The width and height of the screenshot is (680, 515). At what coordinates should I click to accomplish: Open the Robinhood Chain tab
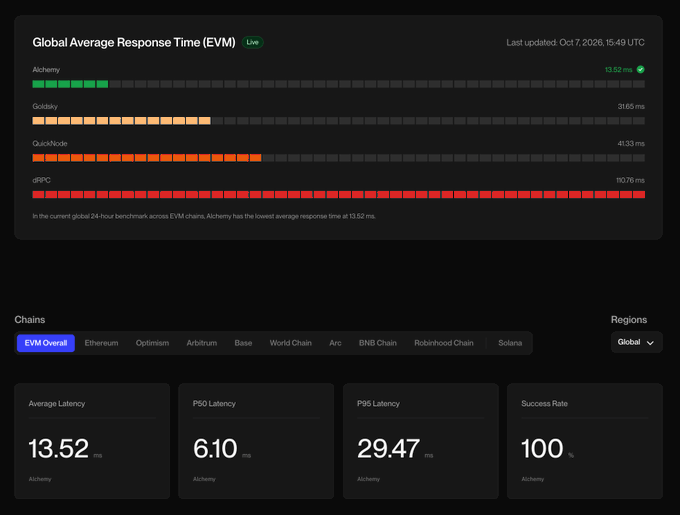(444, 343)
